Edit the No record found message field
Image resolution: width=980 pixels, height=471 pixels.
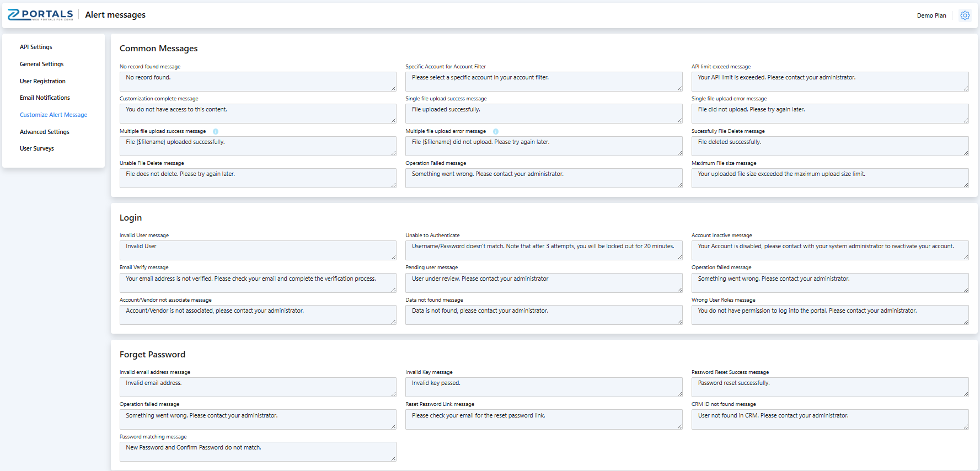tap(258, 82)
